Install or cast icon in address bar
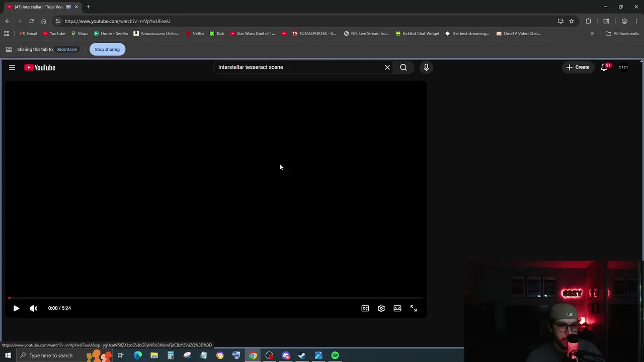The height and width of the screenshot is (362, 644). [x=560, y=21]
